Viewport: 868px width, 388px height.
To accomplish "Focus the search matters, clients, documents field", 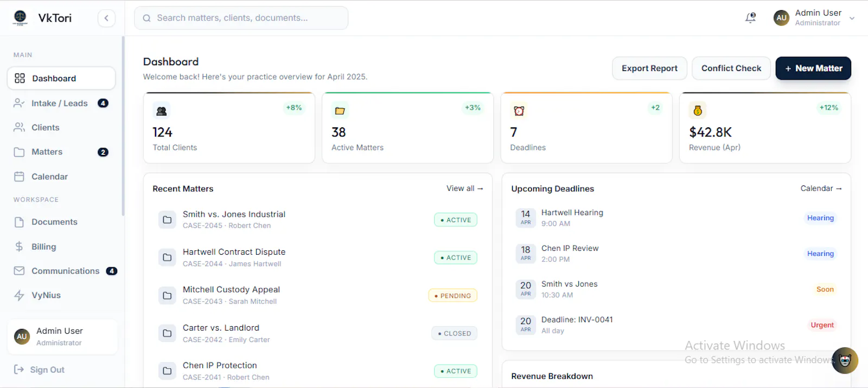I will point(241,18).
